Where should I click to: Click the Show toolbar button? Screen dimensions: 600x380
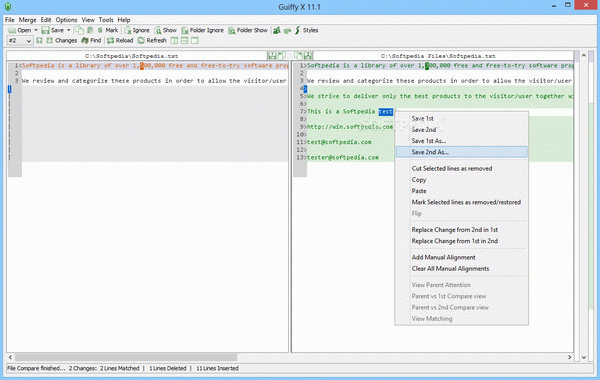click(x=165, y=30)
